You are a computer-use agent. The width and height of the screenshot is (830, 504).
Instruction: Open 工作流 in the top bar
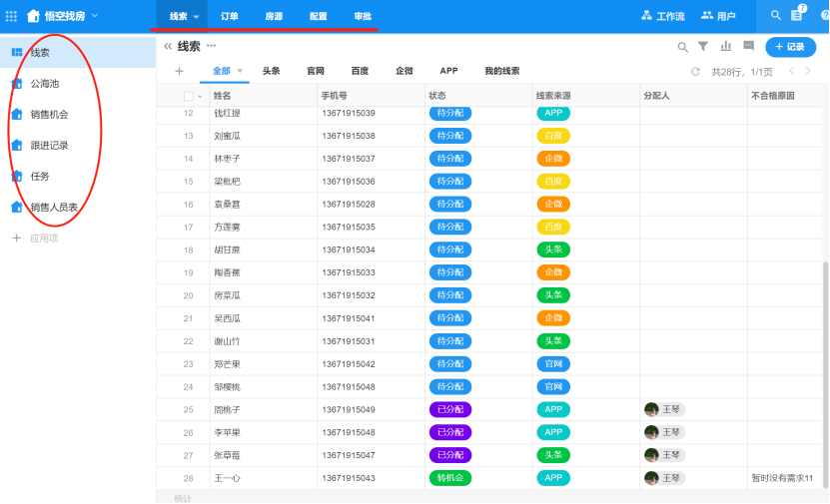(x=662, y=16)
